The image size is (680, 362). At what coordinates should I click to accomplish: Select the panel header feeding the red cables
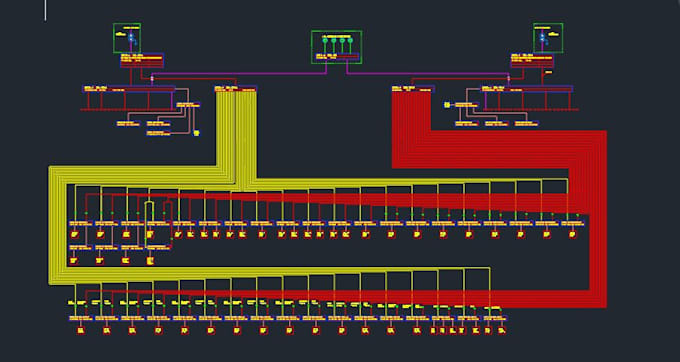[413, 89]
